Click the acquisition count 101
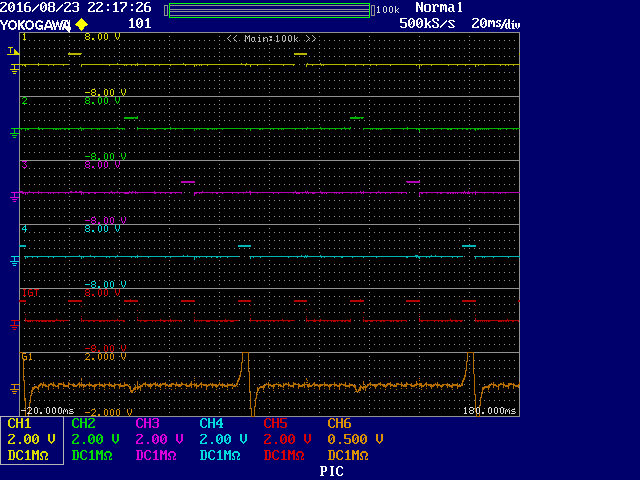The image size is (640, 480). pyautogui.click(x=140, y=23)
